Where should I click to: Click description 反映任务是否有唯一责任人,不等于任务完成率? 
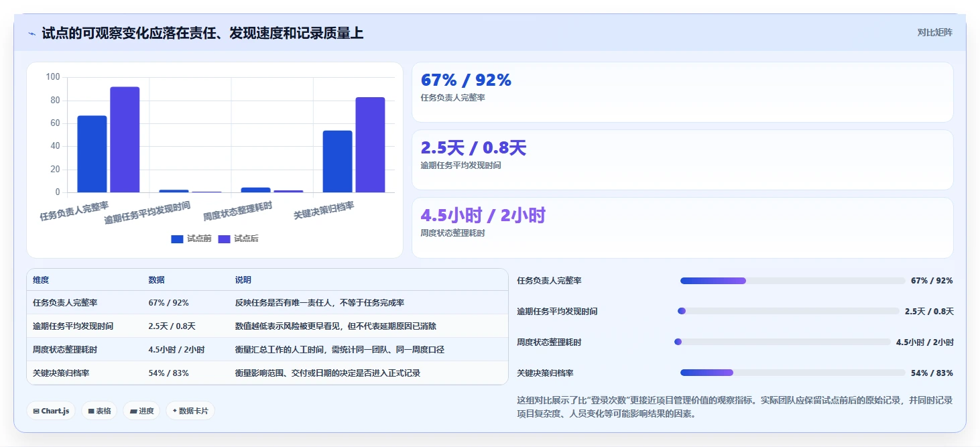pos(319,303)
